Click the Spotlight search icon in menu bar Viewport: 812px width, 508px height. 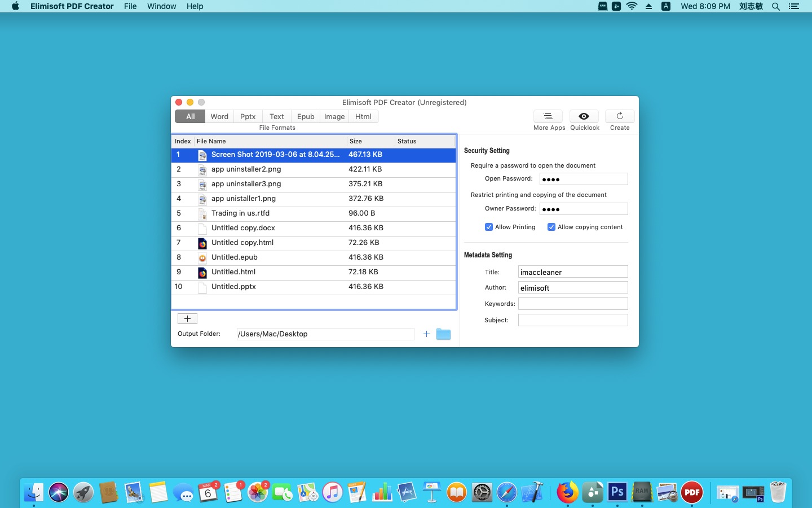[776, 6]
